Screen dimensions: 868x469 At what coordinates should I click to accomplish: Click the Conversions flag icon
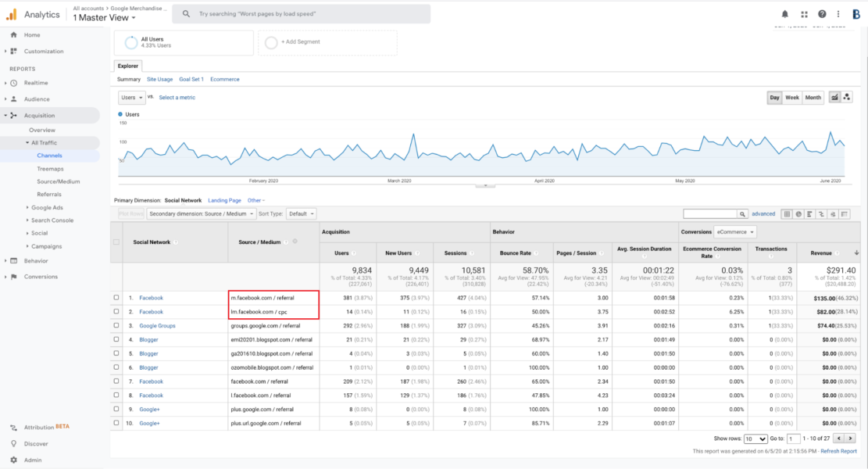click(14, 276)
